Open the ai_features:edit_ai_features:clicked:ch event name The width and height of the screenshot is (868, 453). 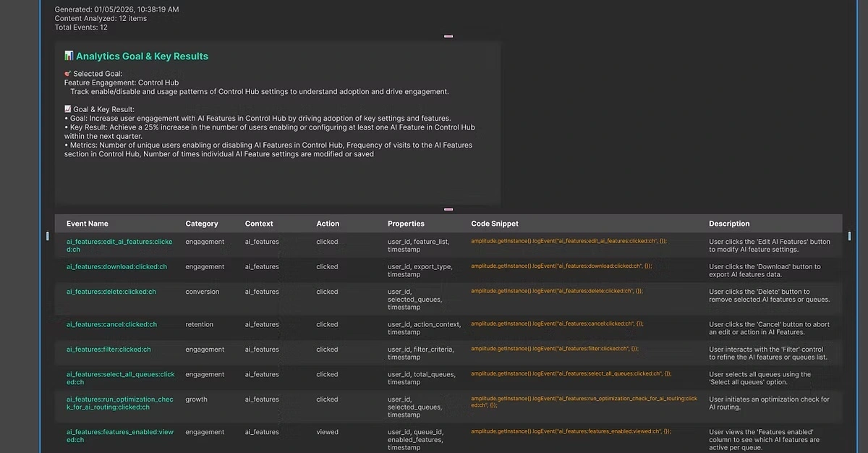119,245
